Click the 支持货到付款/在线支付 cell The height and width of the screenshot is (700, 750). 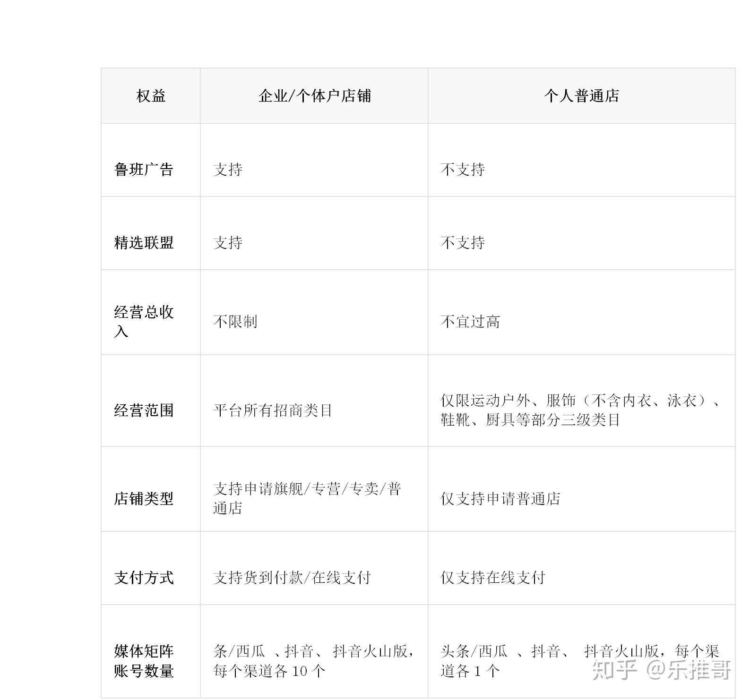[292, 577]
